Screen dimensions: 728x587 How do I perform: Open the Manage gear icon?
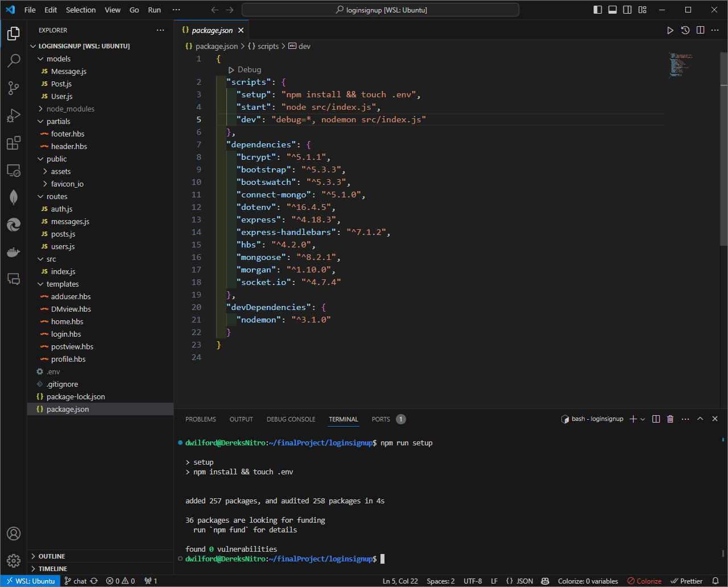[14, 561]
